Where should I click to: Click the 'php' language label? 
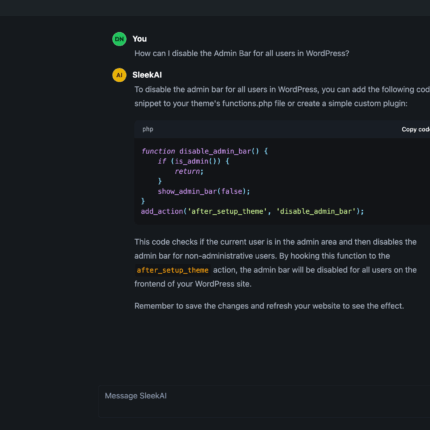tap(148, 129)
